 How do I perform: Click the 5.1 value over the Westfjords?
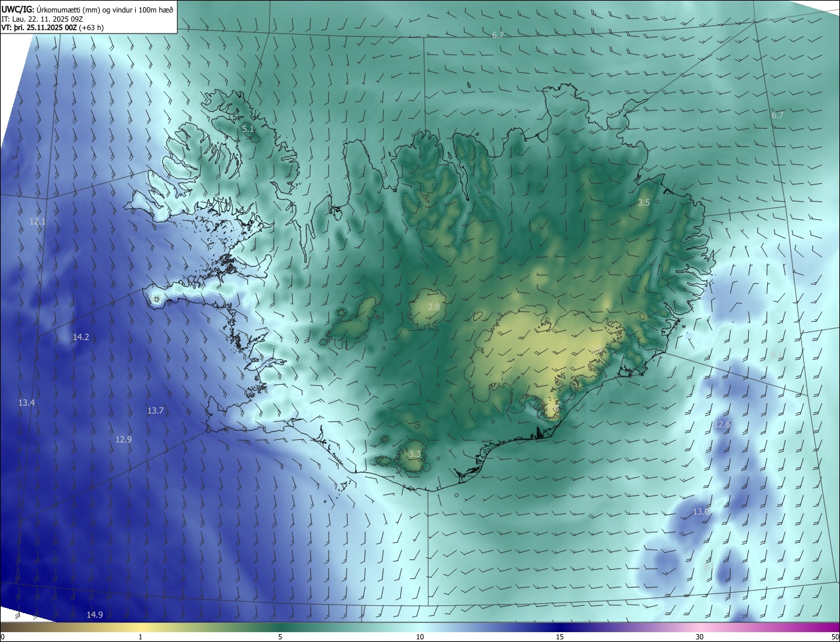coord(248,129)
